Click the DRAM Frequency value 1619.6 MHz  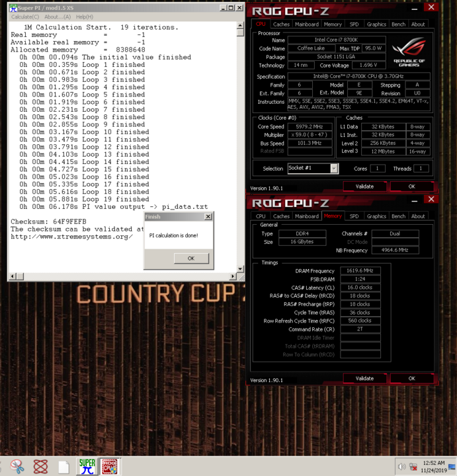360,270
